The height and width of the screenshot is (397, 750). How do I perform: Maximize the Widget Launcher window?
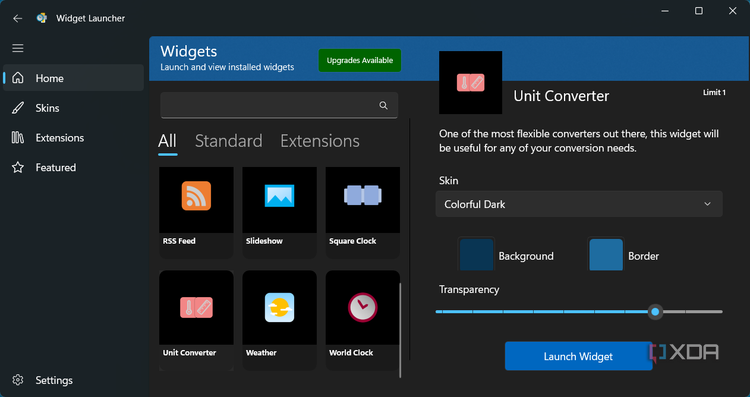click(x=699, y=11)
